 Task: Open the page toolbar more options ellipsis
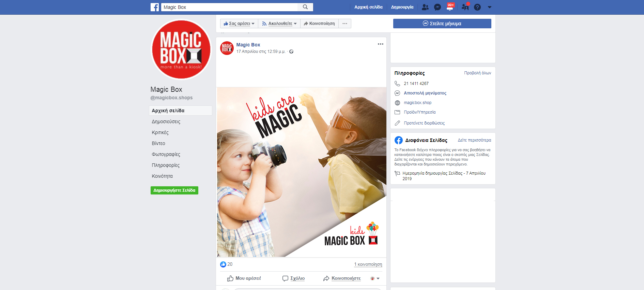click(345, 24)
